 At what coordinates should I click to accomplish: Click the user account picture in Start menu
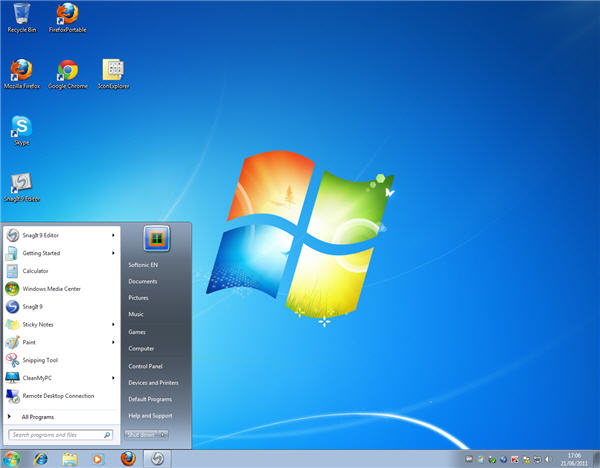pyautogui.click(x=157, y=238)
